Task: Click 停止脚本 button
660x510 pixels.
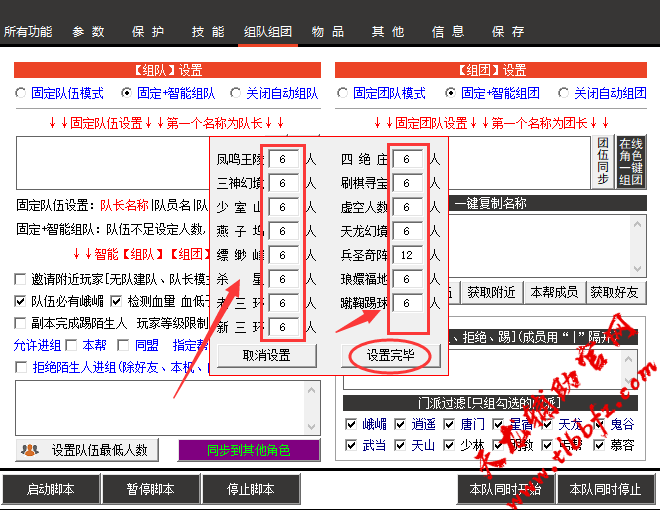Action: coord(251,489)
